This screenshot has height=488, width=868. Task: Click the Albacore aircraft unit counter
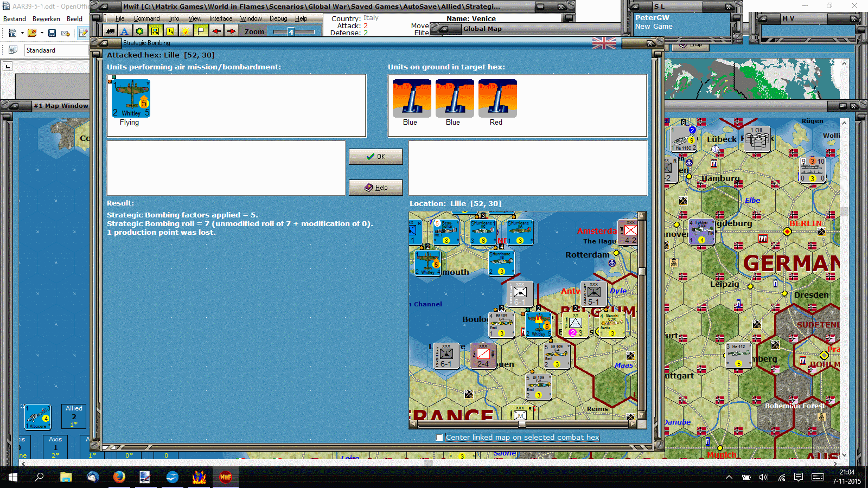pos(38,417)
